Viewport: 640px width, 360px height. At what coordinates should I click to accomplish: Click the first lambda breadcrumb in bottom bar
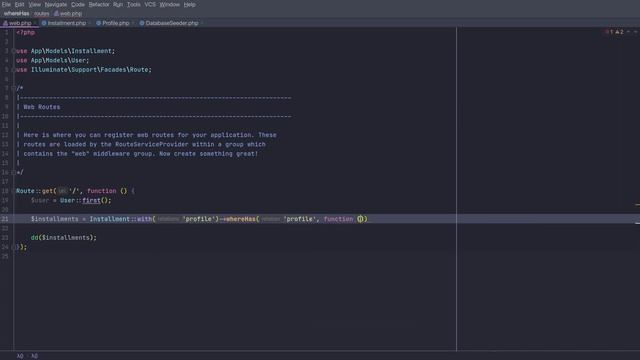[x=20, y=356]
